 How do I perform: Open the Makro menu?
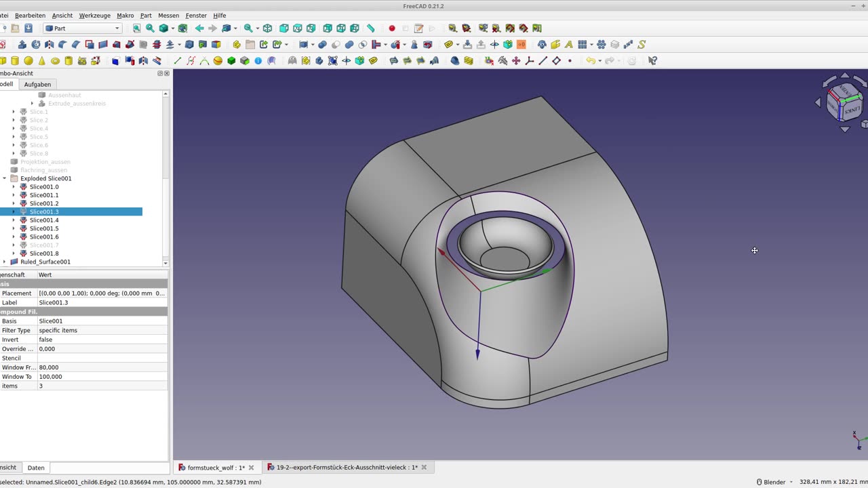[x=125, y=15]
